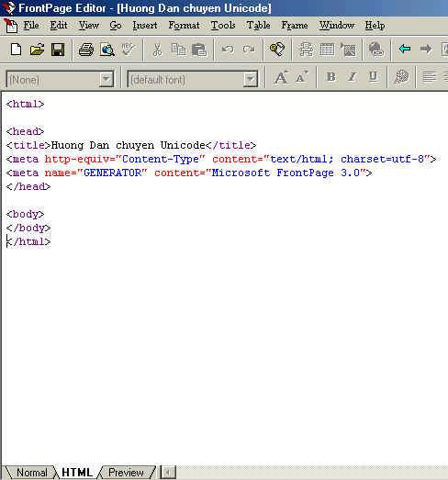448x480 pixels.
Task: Open the Insert menu
Action: (145, 26)
